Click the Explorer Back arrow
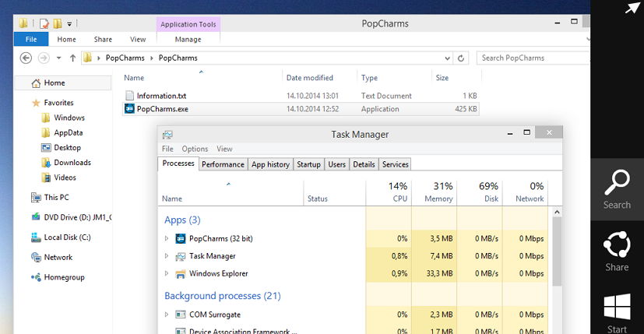This screenshot has height=334, width=644. [x=26, y=58]
